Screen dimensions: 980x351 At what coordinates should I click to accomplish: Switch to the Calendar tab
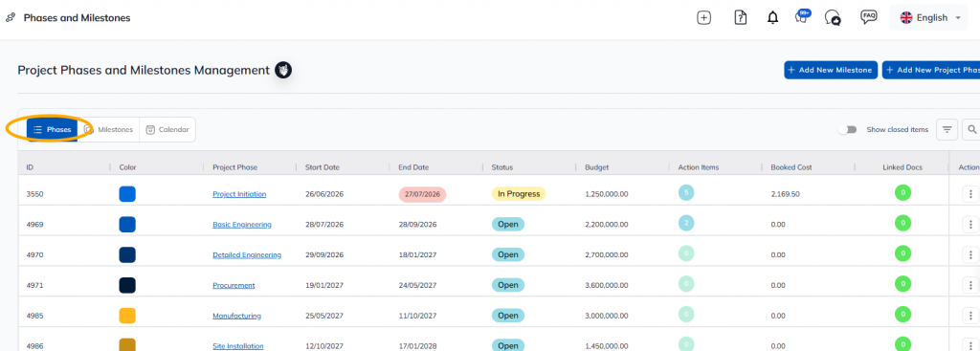click(x=167, y=129)
